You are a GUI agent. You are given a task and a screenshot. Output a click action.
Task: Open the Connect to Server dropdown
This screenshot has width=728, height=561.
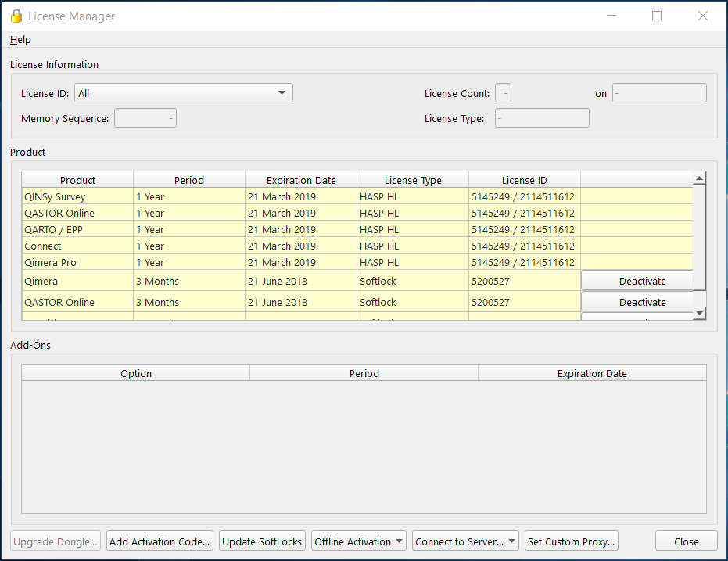[465, 541]
